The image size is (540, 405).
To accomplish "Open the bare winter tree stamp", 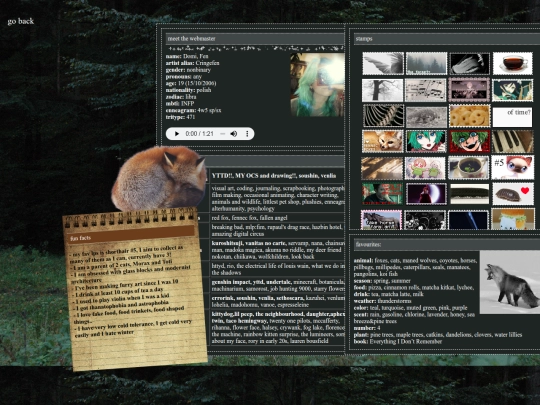I will coord(383,90).
